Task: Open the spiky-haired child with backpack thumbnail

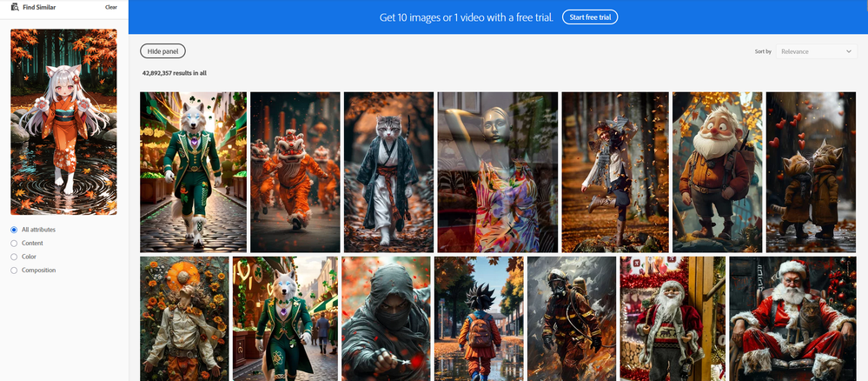Action: [x=479, y=318]
